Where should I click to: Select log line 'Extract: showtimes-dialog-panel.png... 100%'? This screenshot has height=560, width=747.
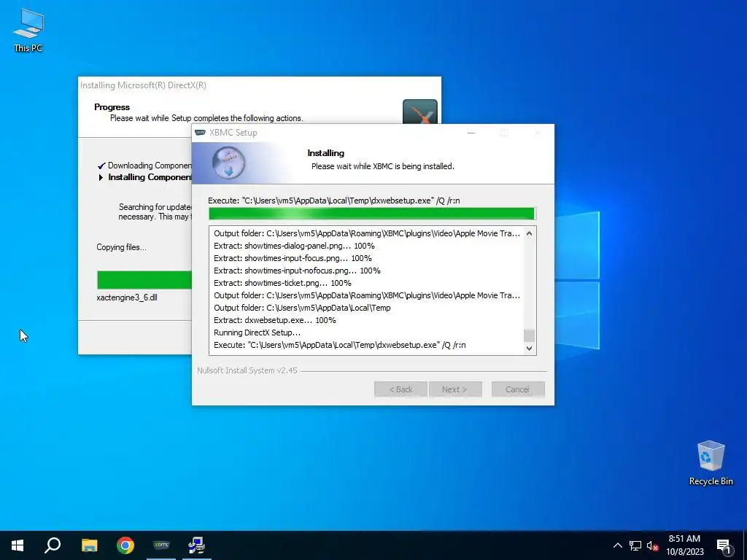click(294, 246)
